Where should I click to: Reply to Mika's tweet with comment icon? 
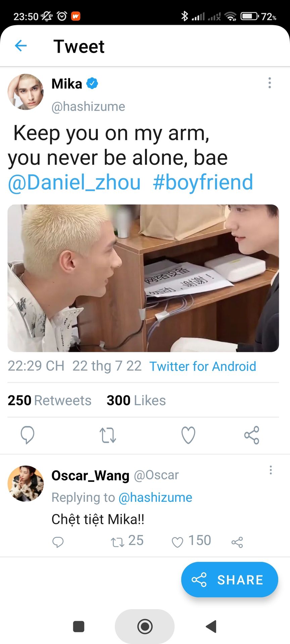point(28,435)
